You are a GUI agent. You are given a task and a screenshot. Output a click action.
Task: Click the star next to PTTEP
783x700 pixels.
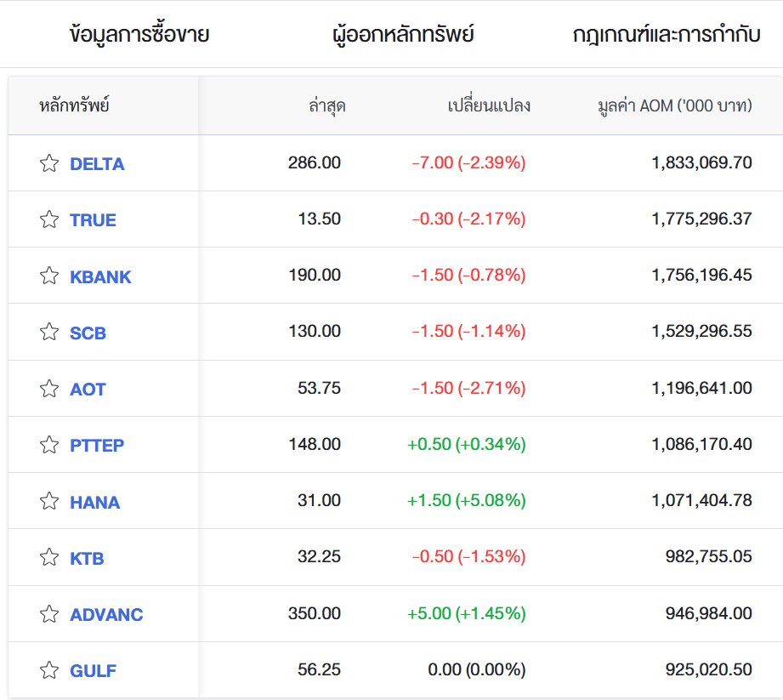pos(49,445)
